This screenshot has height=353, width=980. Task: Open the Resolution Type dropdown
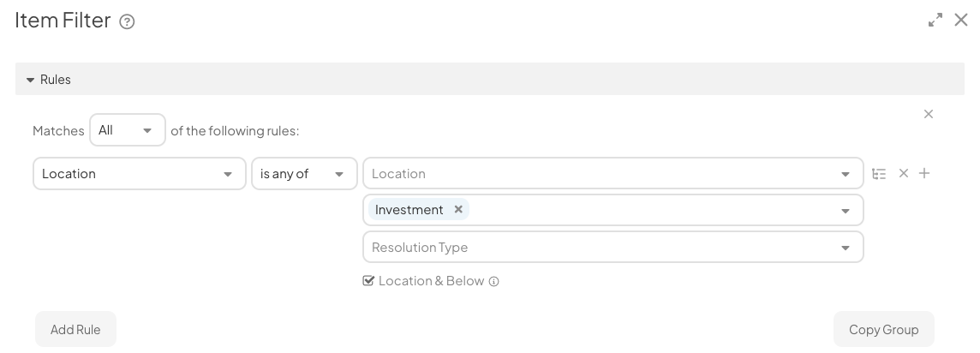point(613,247)
